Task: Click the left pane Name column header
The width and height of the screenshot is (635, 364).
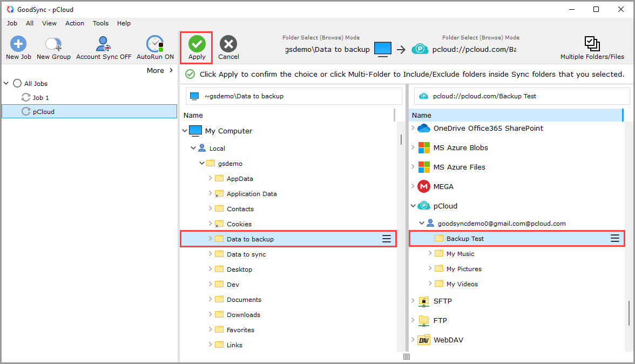Action: [x=288, y=116]
